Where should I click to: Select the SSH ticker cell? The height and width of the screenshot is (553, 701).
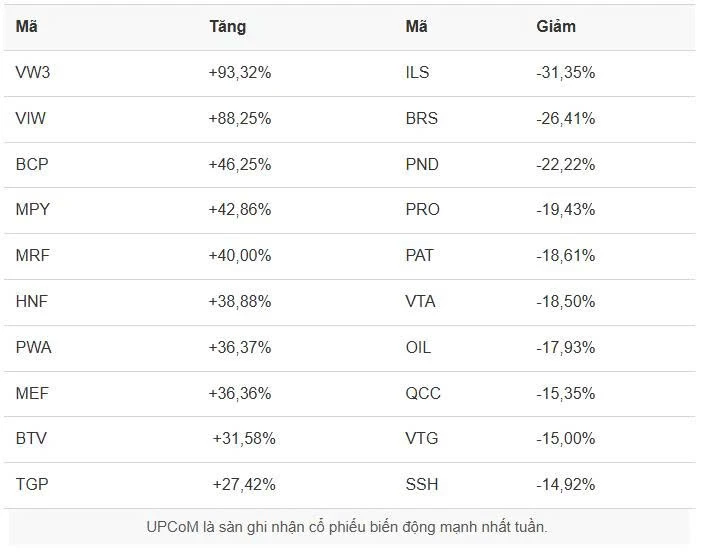pos(421,484)
